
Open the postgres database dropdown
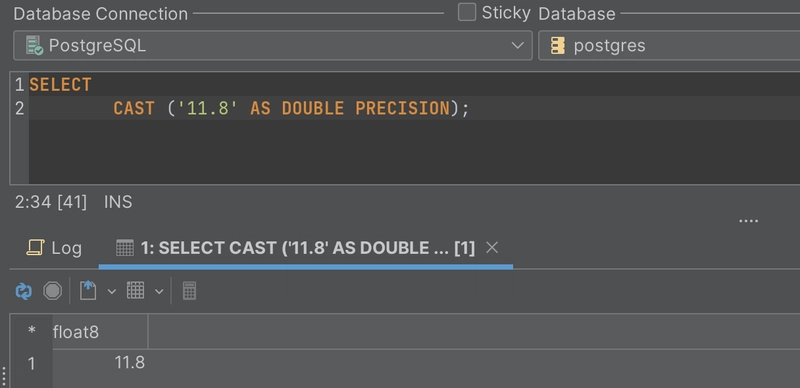click(x=669, y=45)
